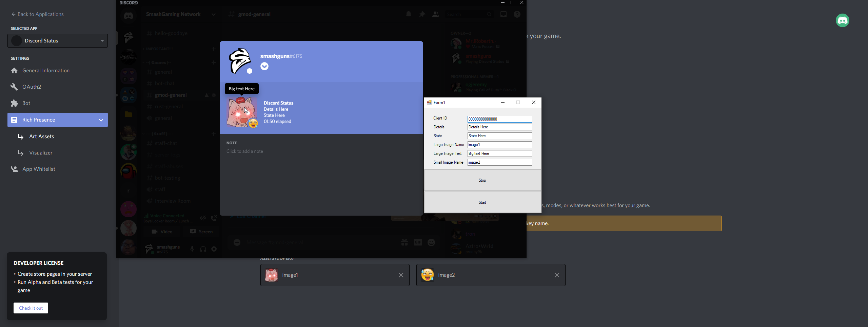
Task: Click the Start button in Form1
Action: point(482,202)
